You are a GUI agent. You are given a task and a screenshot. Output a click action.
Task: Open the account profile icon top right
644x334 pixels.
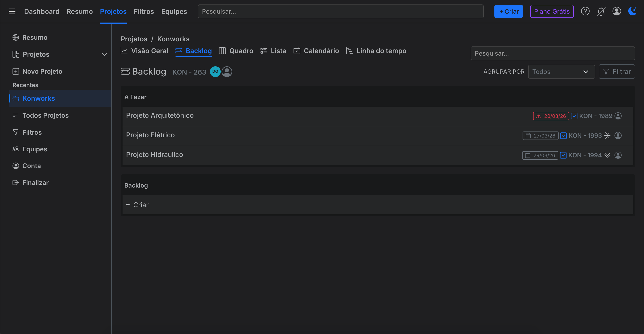tap(616, 11)
